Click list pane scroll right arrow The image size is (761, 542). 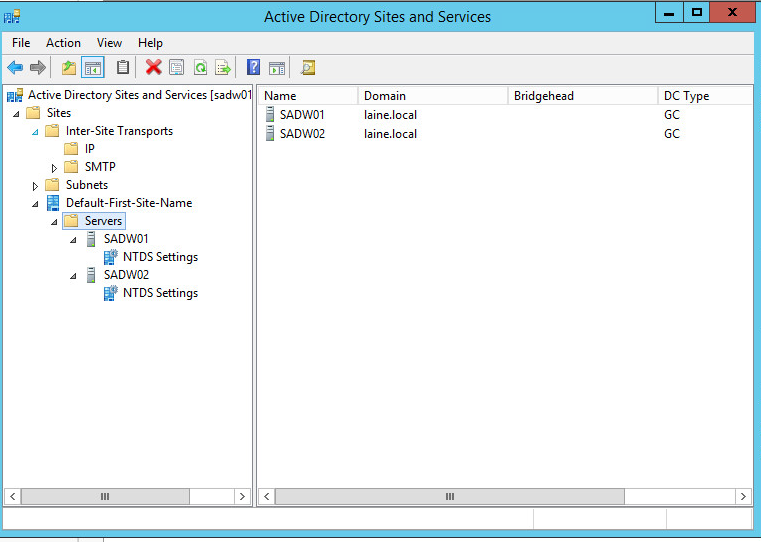pos(743,496)
